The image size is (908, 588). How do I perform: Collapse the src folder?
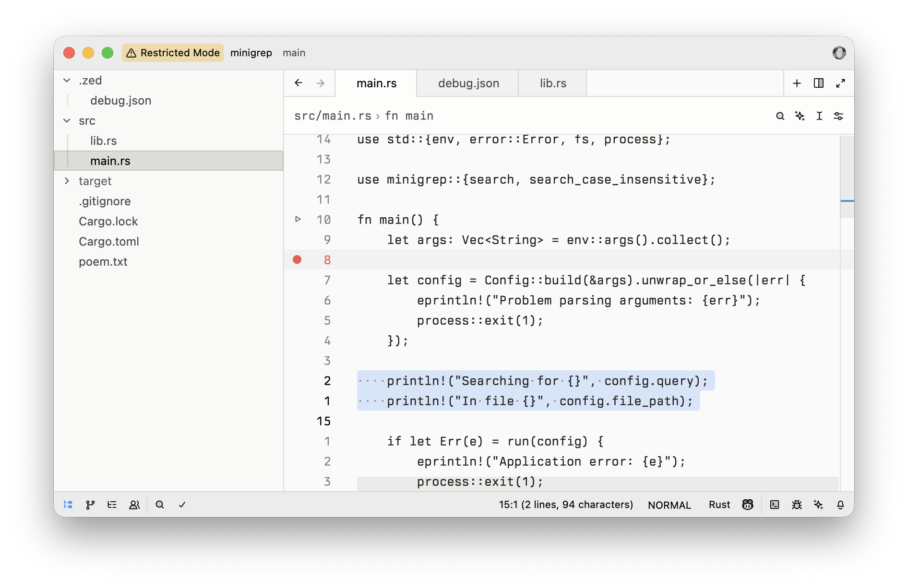click(x=67, y=120)
